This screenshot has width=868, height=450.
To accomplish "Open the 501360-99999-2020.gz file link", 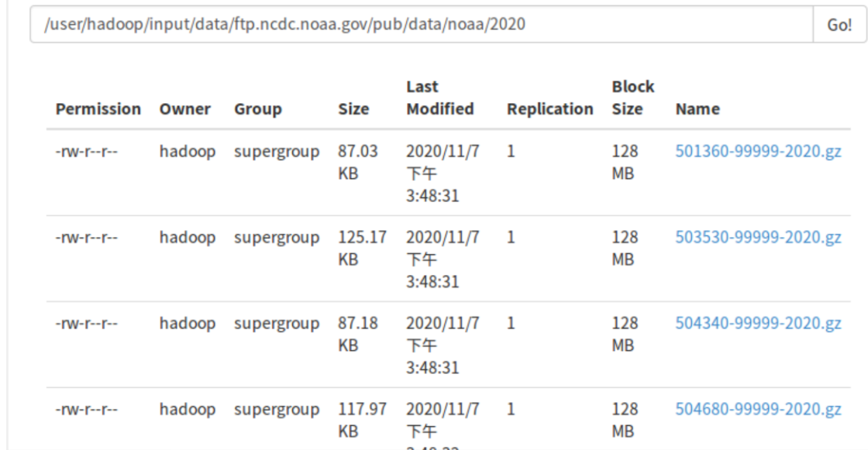I will [x=758, y=152].
